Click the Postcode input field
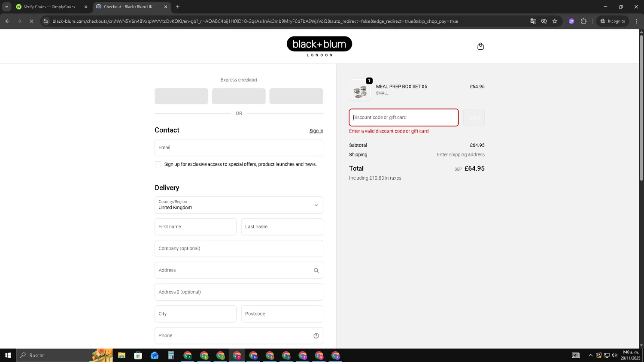Screen dimensions: 644x362 pyautogui.click(x=282, y=314)
